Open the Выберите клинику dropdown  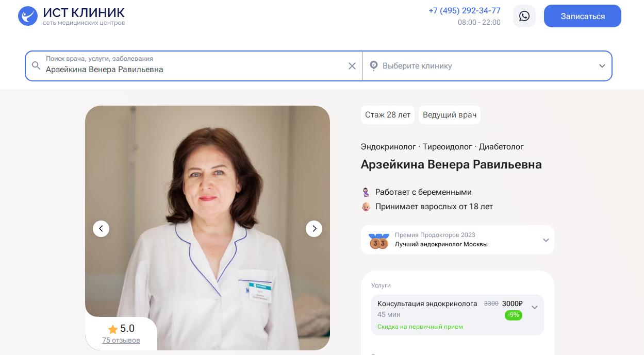pyautogui.click(x=487, y=66)
